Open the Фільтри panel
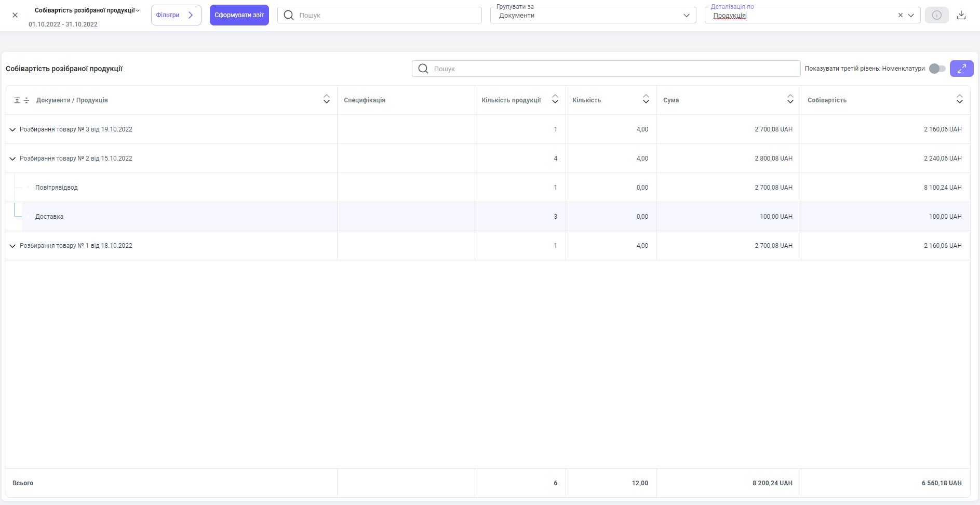The image size is (980, 505). [x=176, y=15]
